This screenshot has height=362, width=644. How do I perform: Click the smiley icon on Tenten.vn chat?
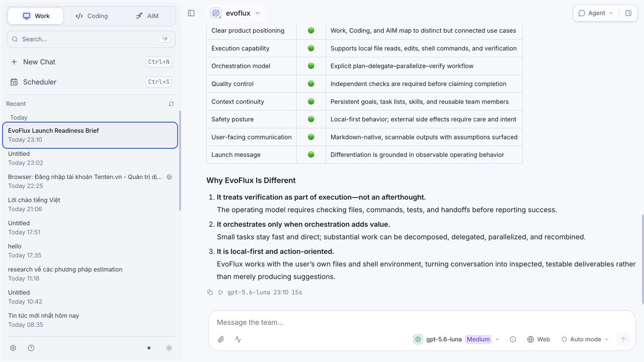coord(169,177)
